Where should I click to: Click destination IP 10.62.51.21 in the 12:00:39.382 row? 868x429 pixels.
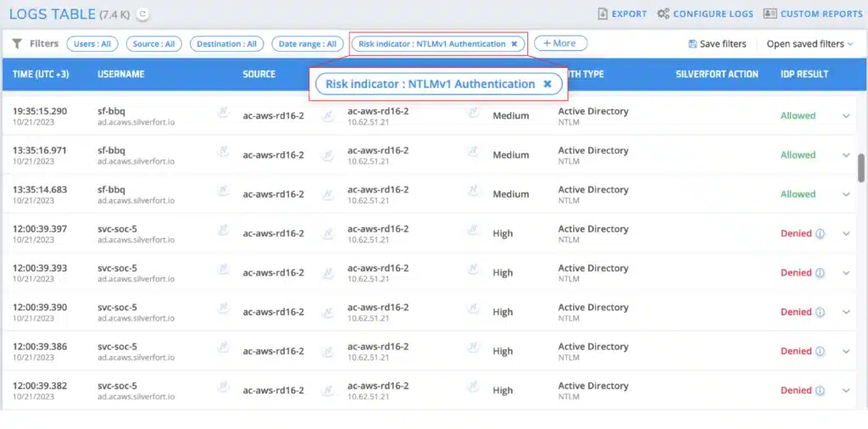tap(368, 397)
